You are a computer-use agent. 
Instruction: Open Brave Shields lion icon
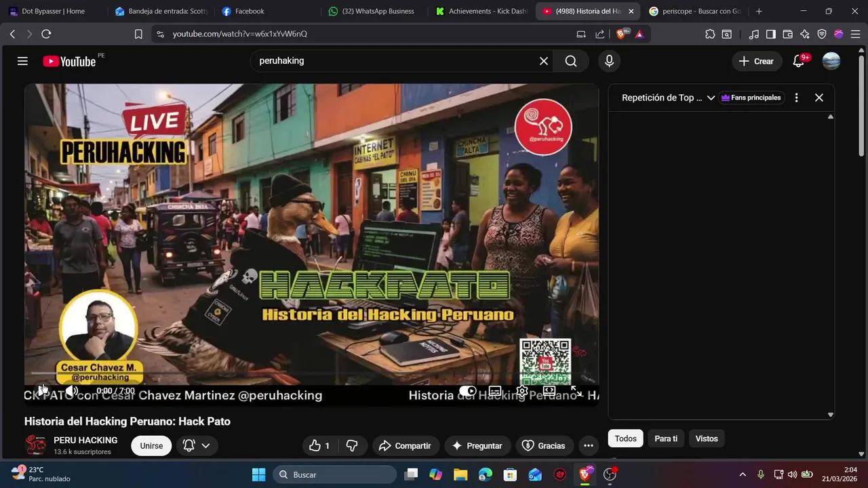(622, 34)
